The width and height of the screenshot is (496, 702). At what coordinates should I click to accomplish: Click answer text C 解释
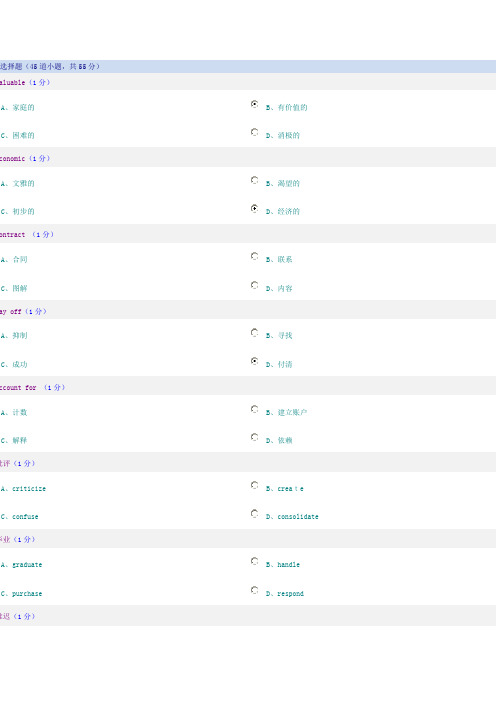tap(14, 440)
